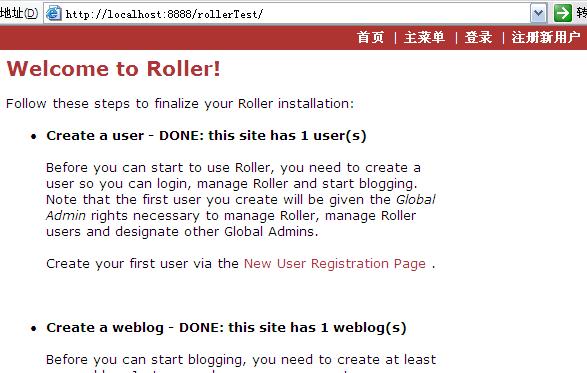Open the address bar history dropdown
The image size is (587, 373).
click(538, 13)
